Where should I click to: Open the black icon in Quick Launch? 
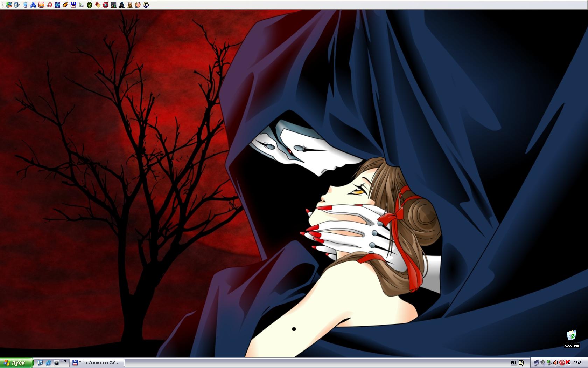pos(57,363)
